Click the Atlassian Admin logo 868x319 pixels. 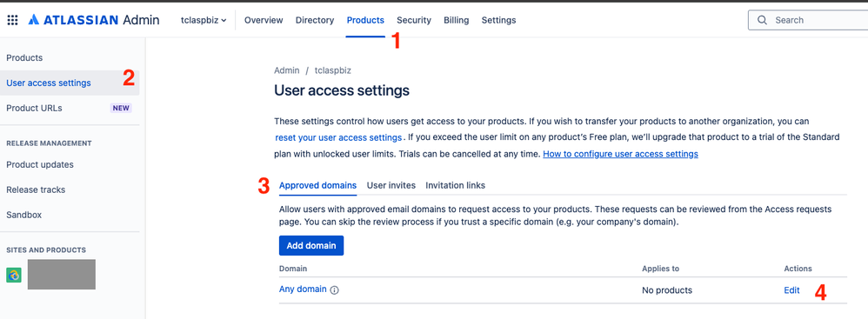click(94, 21)
